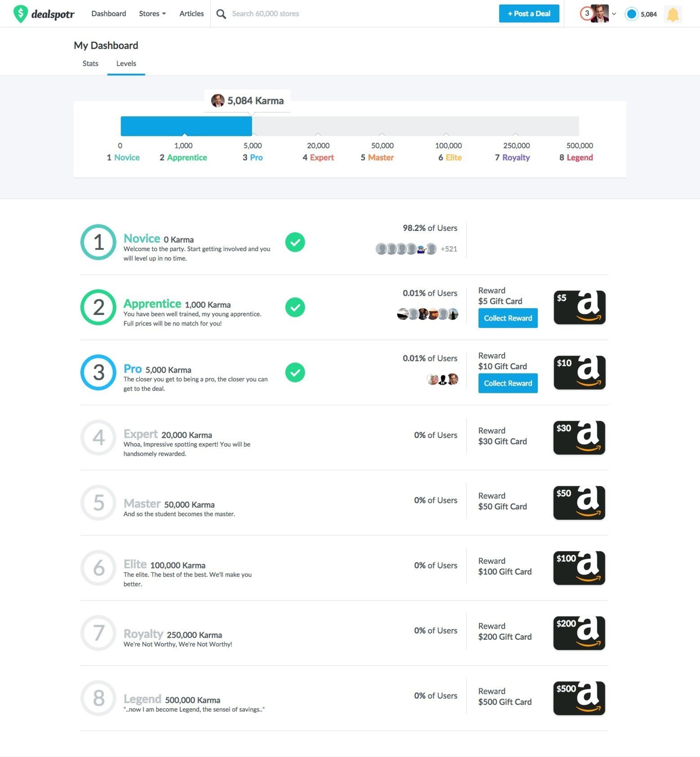Image resolution: width=700 pixels, height=757 pixels.
Task: Click the 98.2% of Users text
Action: tap(430, 228)
